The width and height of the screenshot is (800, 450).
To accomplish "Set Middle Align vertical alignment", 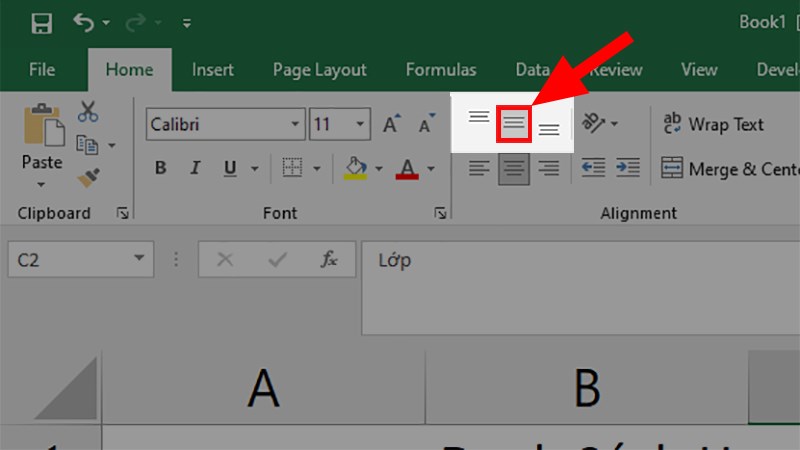I will pyautogui.click(x=514, y=123).
